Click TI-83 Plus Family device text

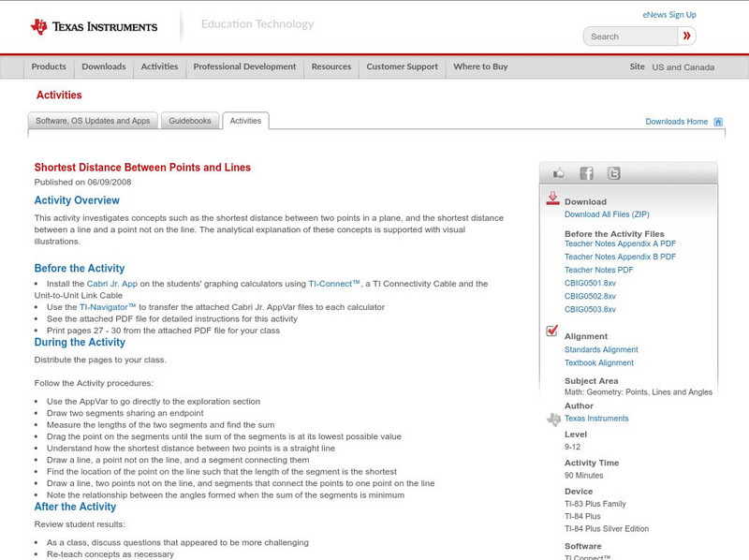pos(595,504)
